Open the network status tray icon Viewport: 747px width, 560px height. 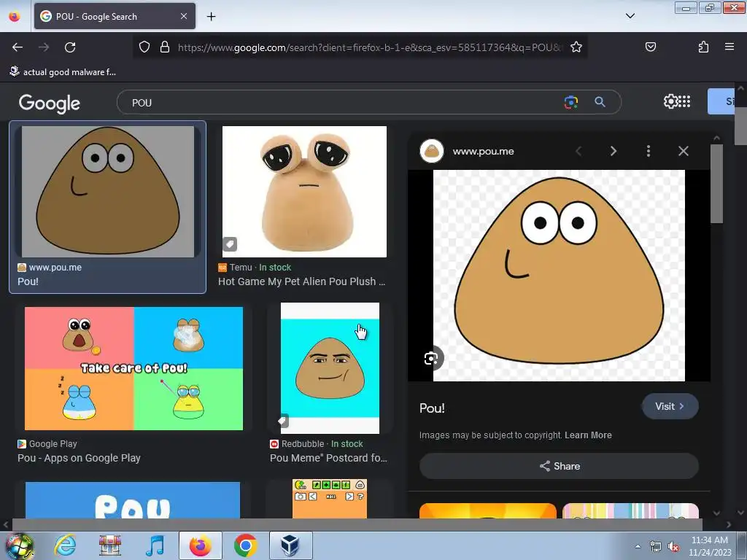(x=656, y=546)
